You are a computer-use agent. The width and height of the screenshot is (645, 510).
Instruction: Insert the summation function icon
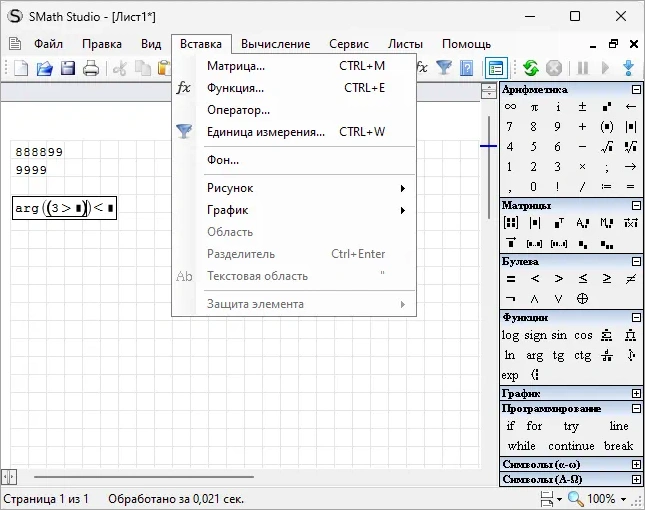tap(606, 336)
